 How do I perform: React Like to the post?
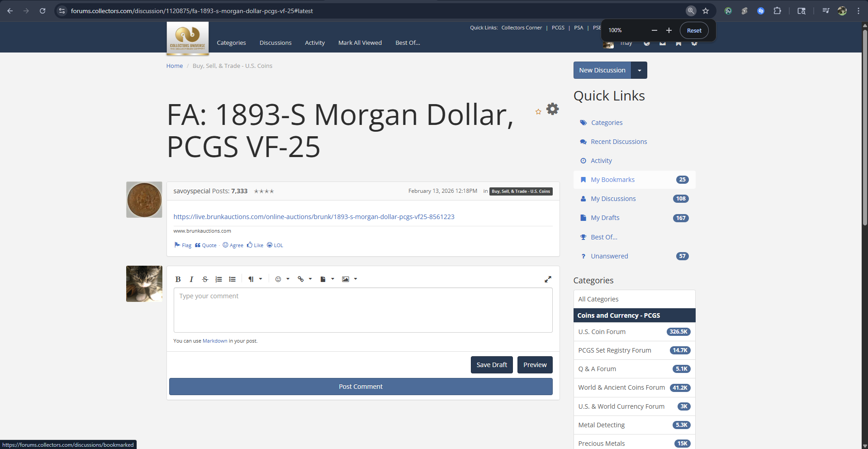(255, 245)
